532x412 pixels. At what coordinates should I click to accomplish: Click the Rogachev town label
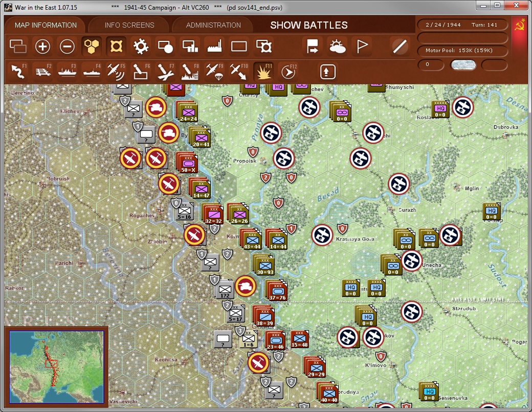pyautogui.click(x=142, y=215)
